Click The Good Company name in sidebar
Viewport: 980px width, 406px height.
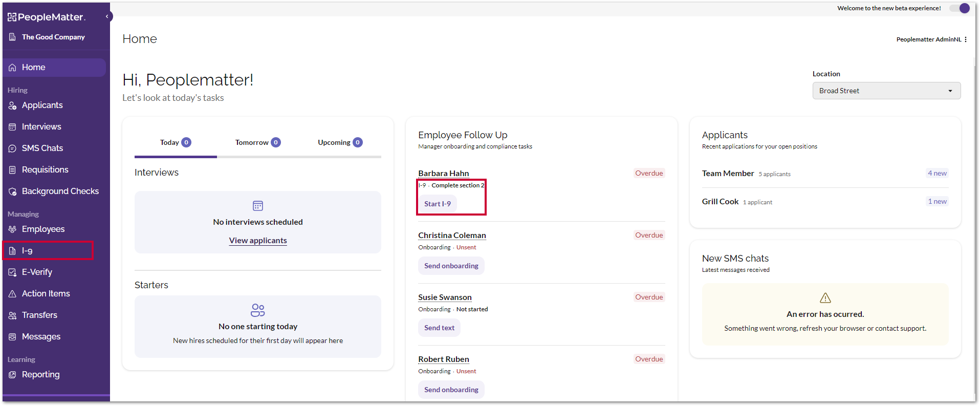pyautogui.click(x=53, y=37)
